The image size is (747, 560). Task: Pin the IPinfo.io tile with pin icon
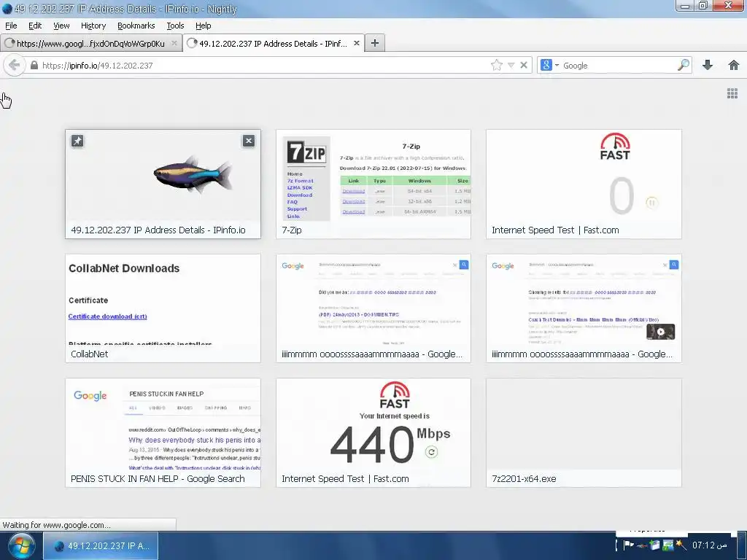coord(77,141)
